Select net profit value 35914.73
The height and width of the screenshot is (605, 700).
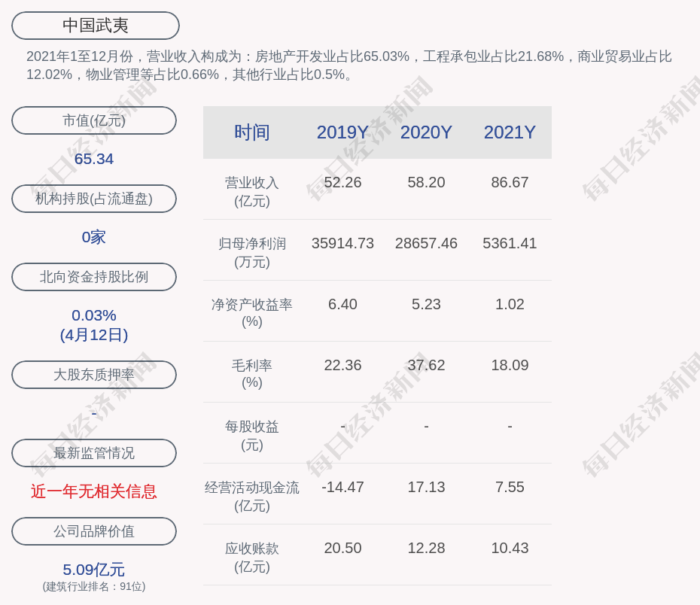pos(342,243)
